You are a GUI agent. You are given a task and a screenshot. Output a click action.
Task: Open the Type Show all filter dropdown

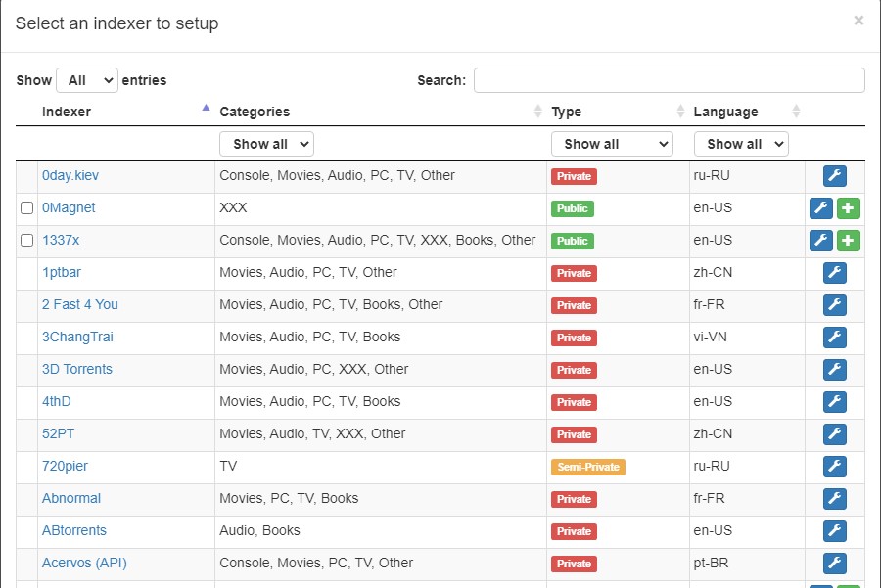coord(612,145)
